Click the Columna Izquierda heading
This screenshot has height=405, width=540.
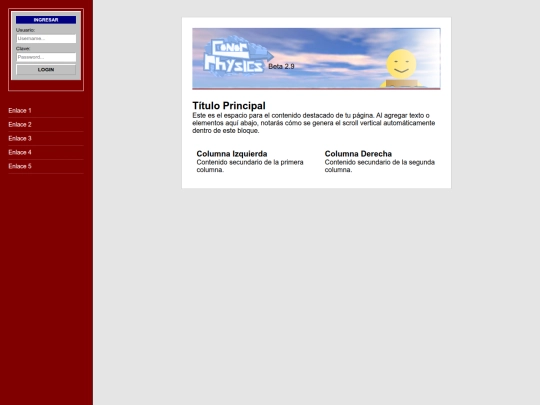[232, 154]
